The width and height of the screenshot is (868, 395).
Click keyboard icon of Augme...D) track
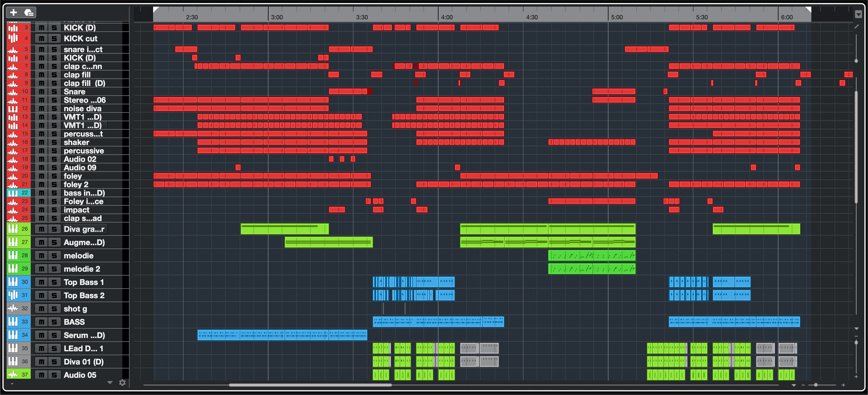pyautogui.click(x=13, y=242)
